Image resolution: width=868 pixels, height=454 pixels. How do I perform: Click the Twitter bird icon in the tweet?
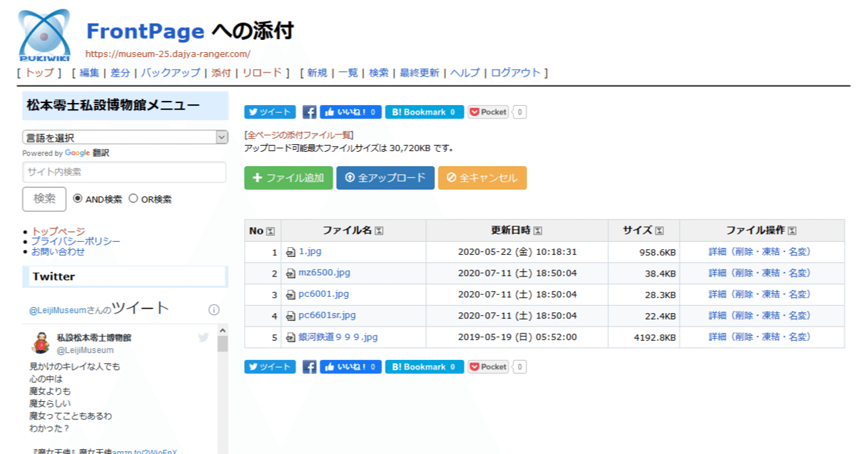point(203,337)
